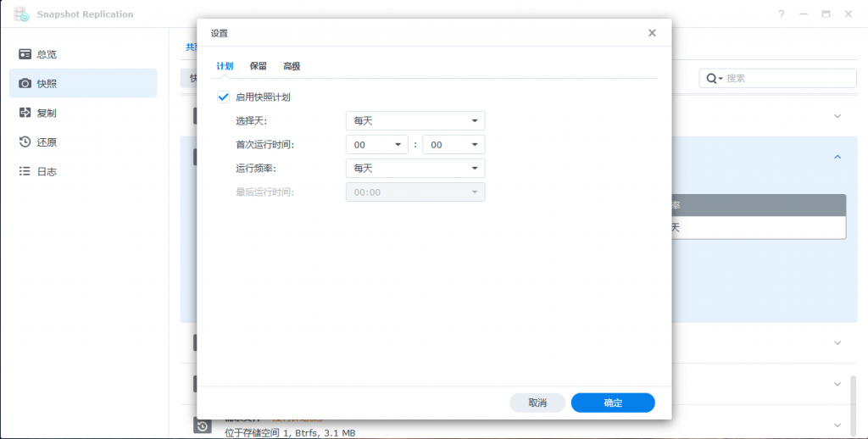Close the 设置 dialog with X
Screen dimensions: 868x439
point(652,33)
